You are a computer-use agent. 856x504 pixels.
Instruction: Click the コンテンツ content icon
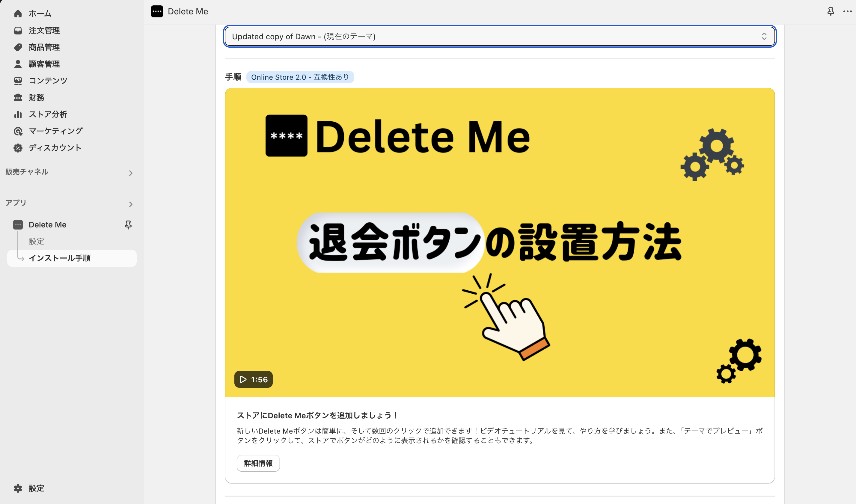coord(18,81)
